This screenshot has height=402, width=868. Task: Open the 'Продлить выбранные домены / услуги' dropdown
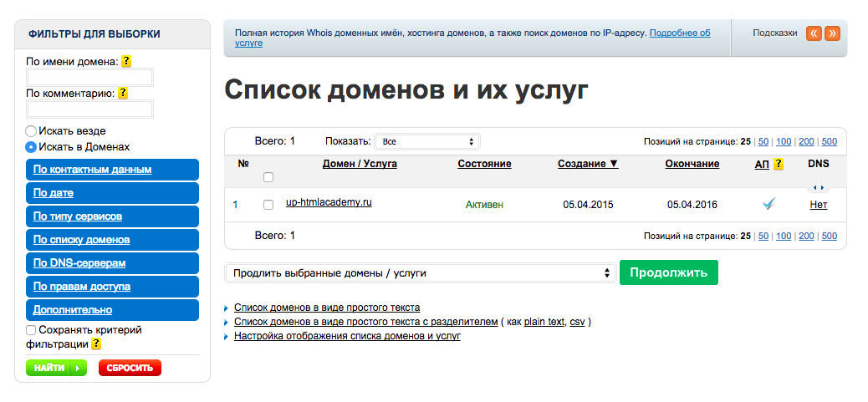click(x=420, y=273)
